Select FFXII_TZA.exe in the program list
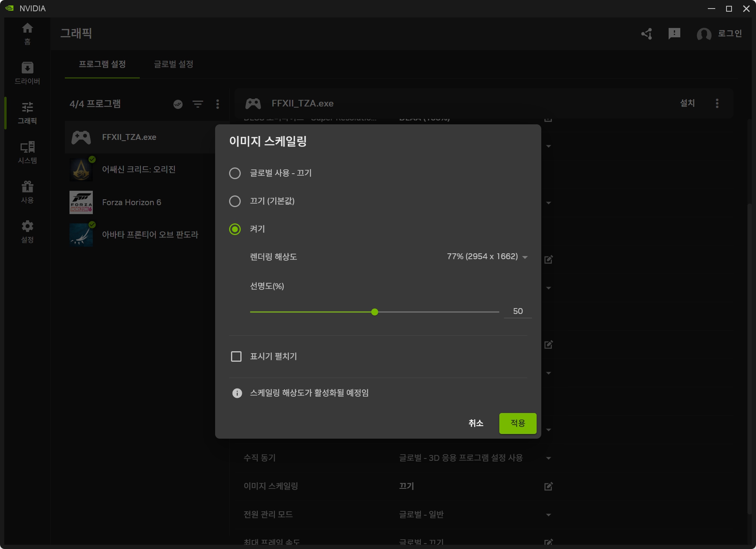 pos(140,137)
